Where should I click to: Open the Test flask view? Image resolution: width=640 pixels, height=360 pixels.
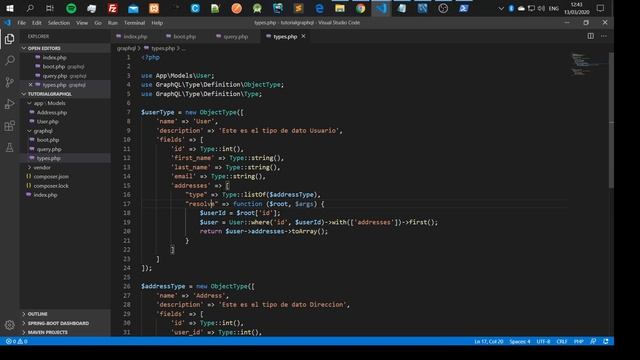pyautogui.click(x=9, y=147)
